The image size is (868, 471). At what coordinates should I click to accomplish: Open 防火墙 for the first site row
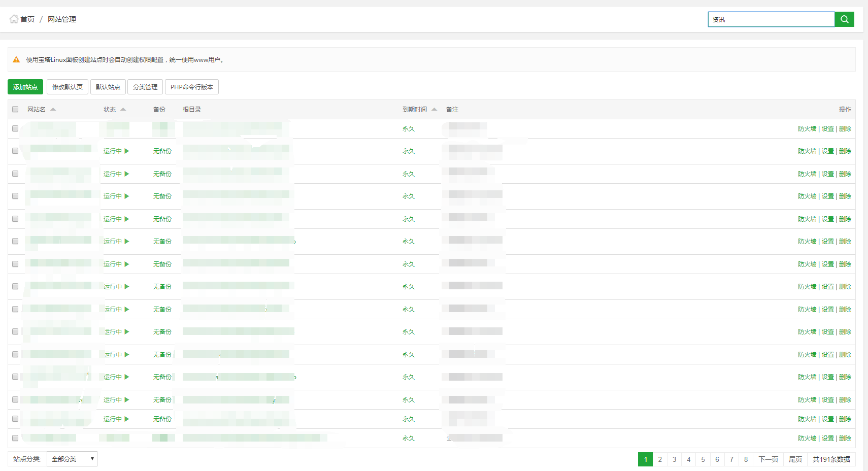click(x=807, y=129)
